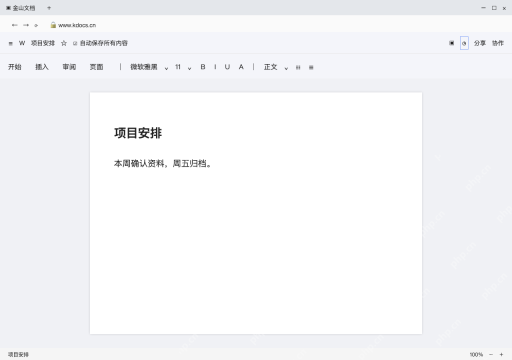The height and width of the screenshot is (360, 512).
Task: Open the 微软雅黑 font family dropdown
Action: [x=149, y=67]
